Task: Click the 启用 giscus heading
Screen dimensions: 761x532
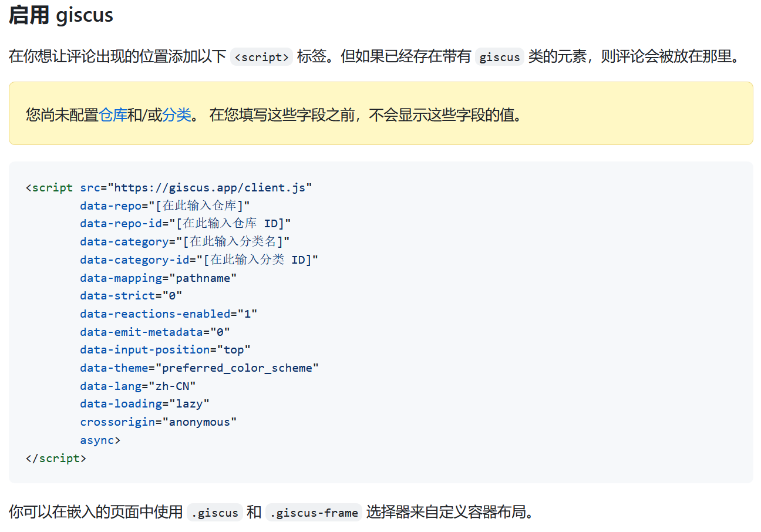Action: pyautogui.click(x=61, y=15)
